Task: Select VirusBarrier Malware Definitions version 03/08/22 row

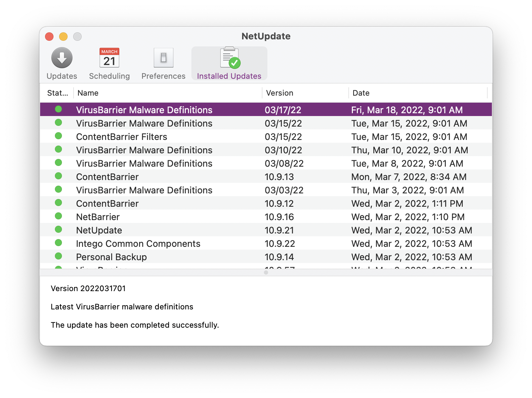Action: coord(266,163)
